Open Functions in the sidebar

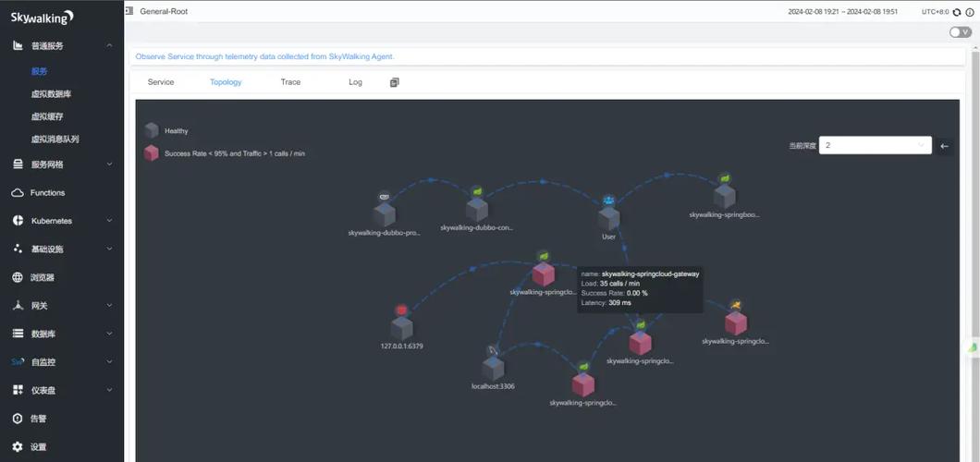[x=48, y=193]
